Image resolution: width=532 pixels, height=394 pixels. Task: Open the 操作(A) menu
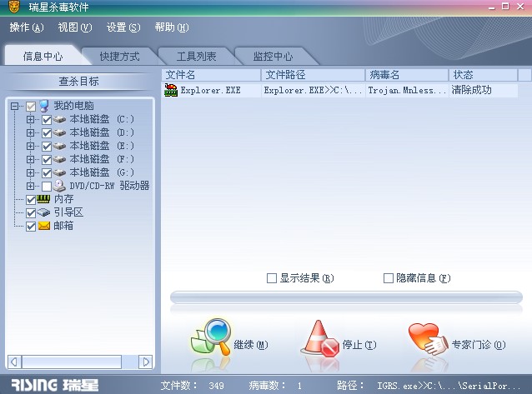coord(27,27)
